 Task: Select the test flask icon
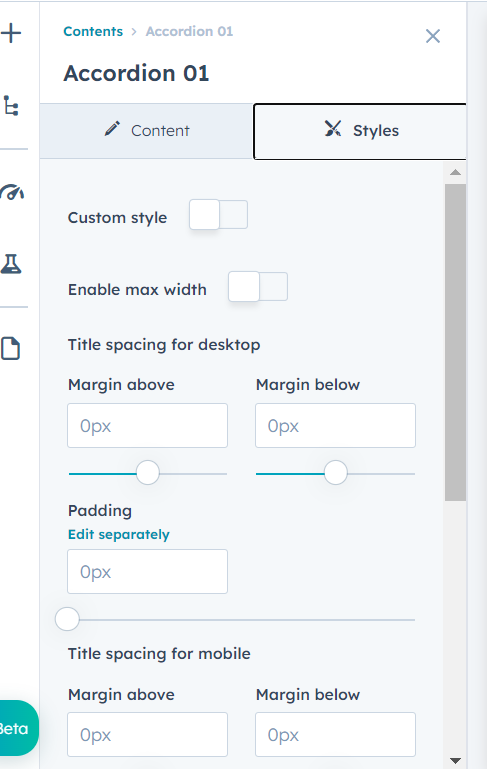pyautogui.click(x=11, y=264)
